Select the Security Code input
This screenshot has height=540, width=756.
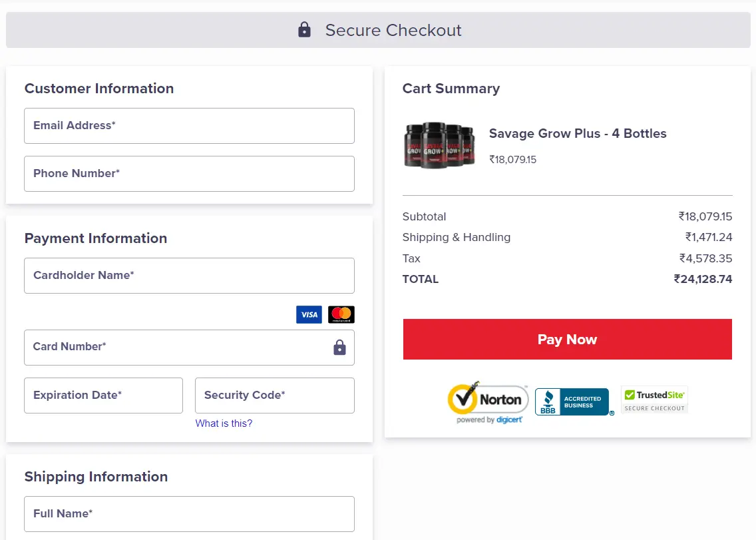click(274, 395)
